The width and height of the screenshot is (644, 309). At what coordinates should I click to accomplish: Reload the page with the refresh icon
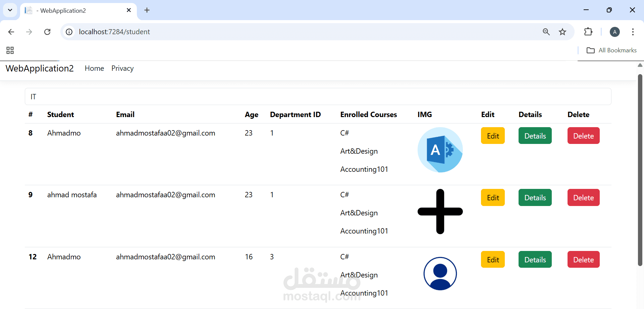[x=47, y=32]
